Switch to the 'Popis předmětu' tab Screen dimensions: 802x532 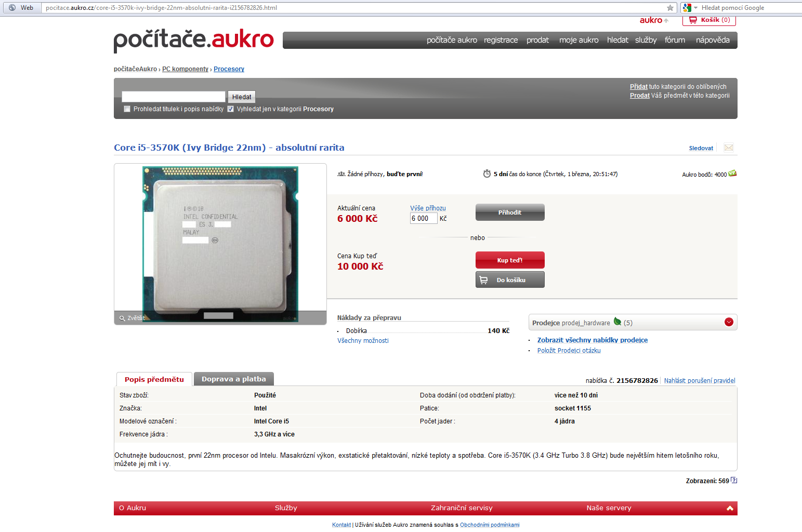154,379
